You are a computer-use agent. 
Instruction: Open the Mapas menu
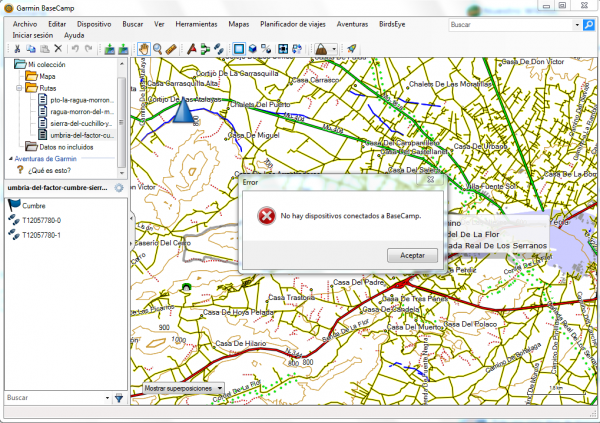coord(239,24)
